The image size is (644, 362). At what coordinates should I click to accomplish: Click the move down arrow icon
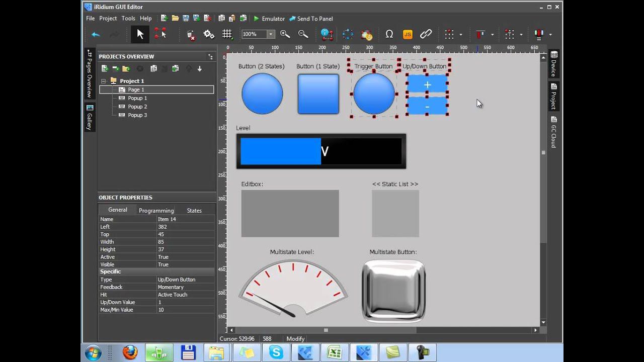(200, 68)
